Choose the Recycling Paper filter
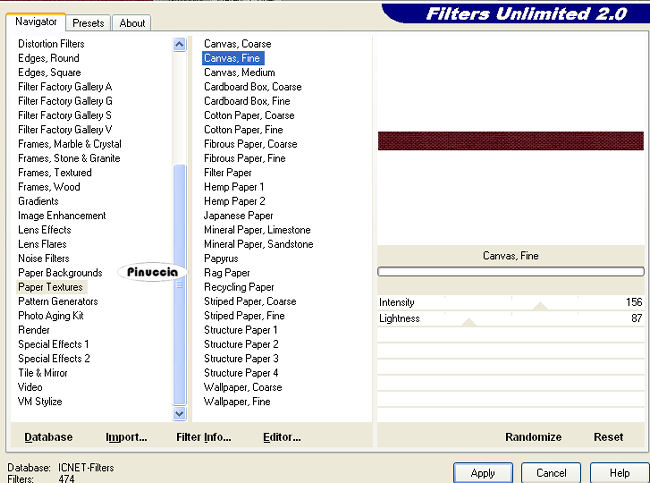 click(239, 287)
